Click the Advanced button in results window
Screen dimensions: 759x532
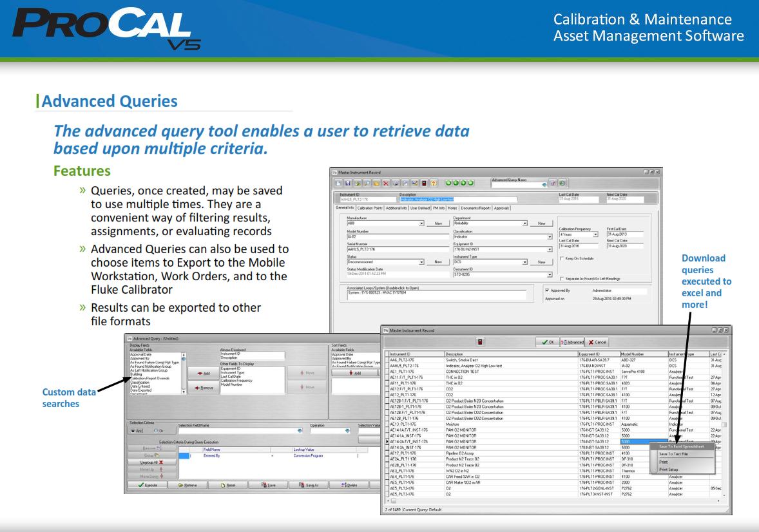[572, 342]
